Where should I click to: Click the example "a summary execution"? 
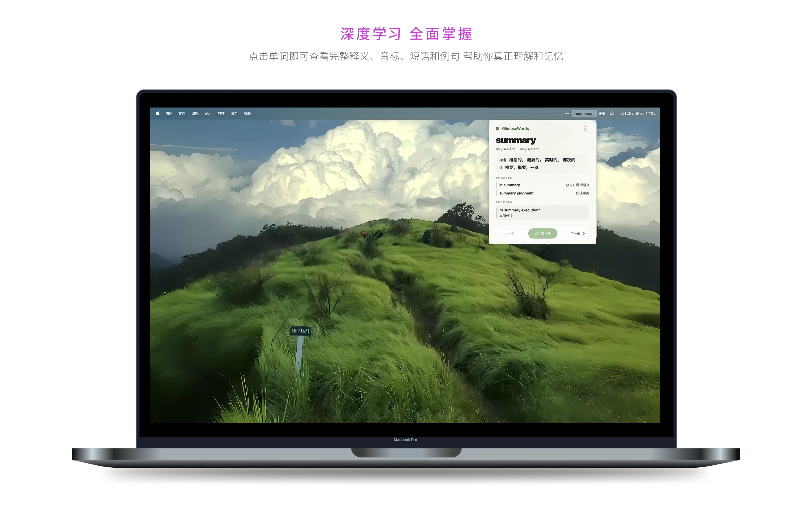(519, 210)
